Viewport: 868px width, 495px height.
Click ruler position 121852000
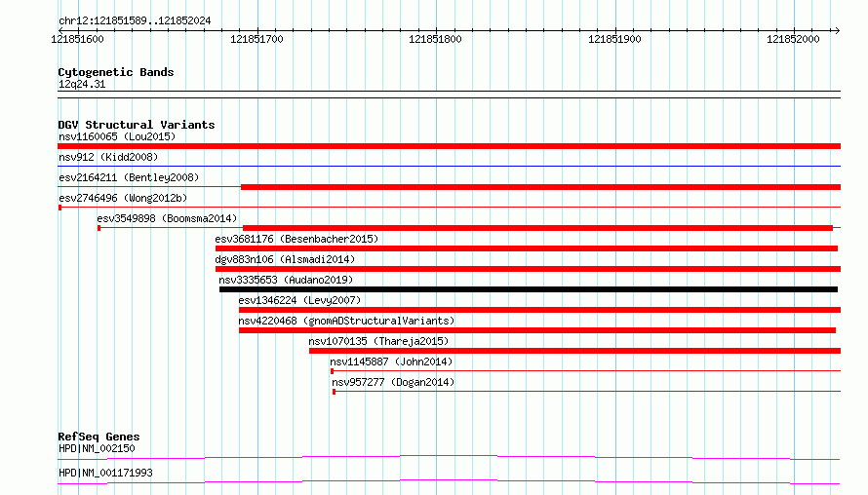tap(793, 39)
